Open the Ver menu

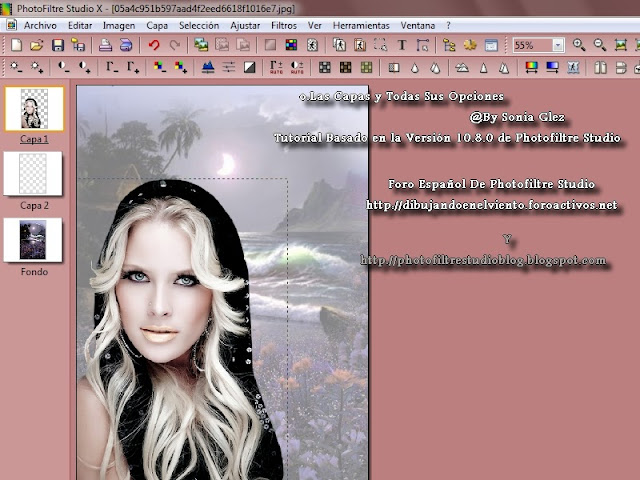tap(314, 25)
